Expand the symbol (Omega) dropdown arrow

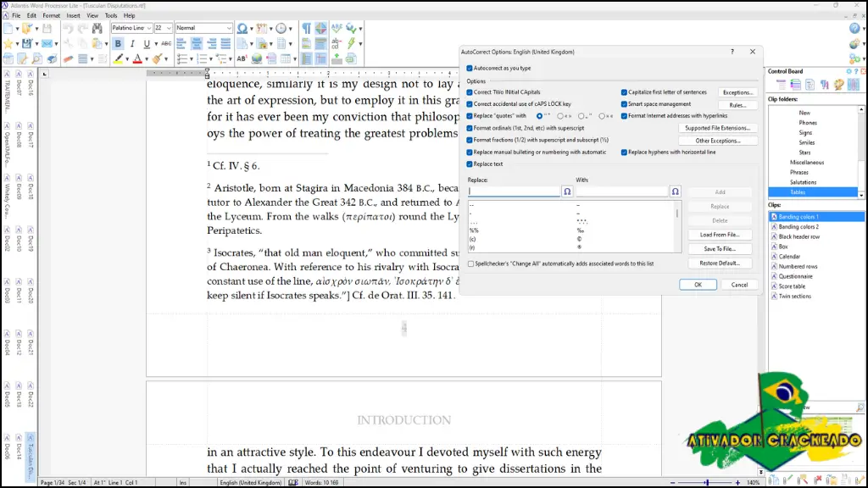coord(251,29)
